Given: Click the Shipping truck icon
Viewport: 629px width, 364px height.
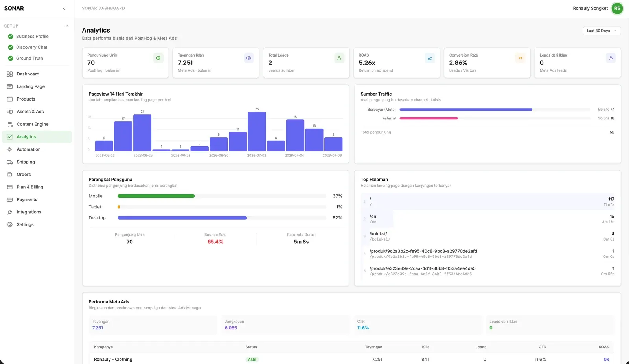Looking at the screenshot, I should point(10,162).
